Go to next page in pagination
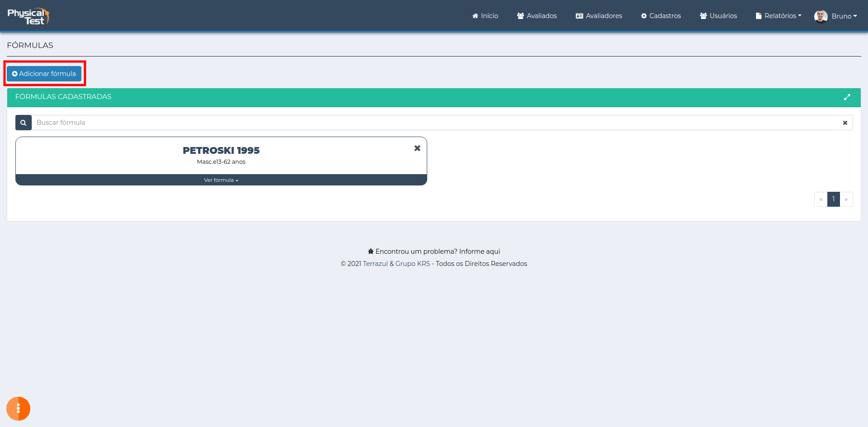 point(846,199)
